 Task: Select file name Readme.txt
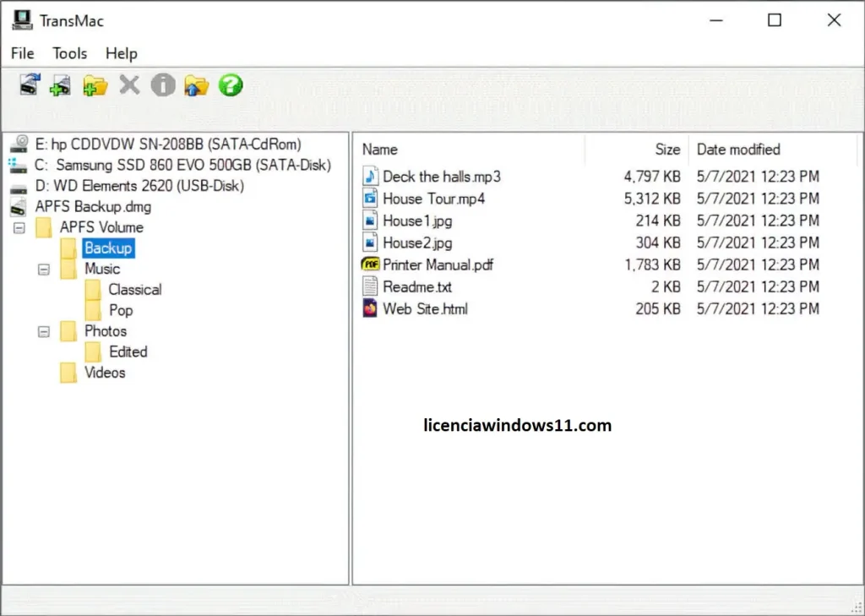(x=417, y=287)
